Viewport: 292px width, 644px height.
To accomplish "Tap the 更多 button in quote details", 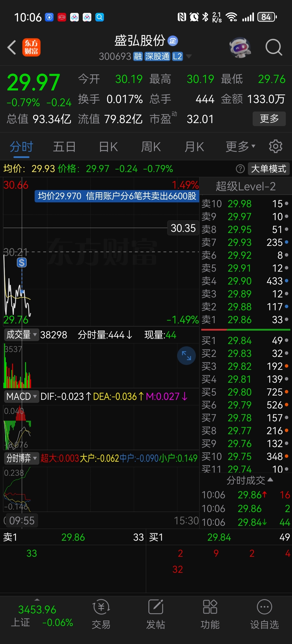I will (269, 118).
